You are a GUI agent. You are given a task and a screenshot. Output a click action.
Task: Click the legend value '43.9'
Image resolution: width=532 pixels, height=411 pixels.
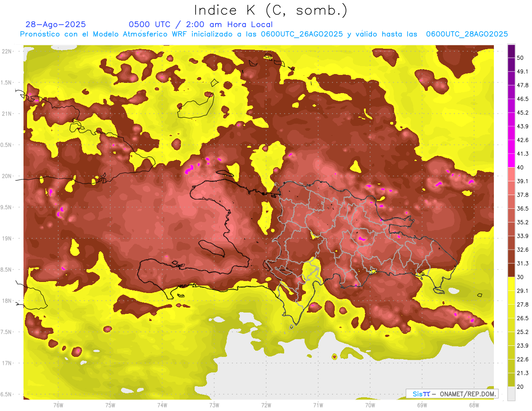point(522,126)
